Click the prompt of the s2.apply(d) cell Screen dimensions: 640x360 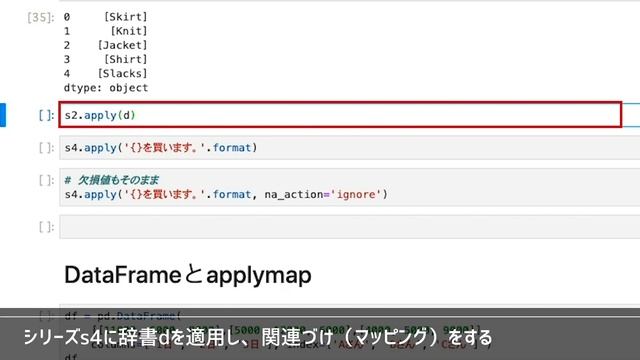[x=46, y=115]
